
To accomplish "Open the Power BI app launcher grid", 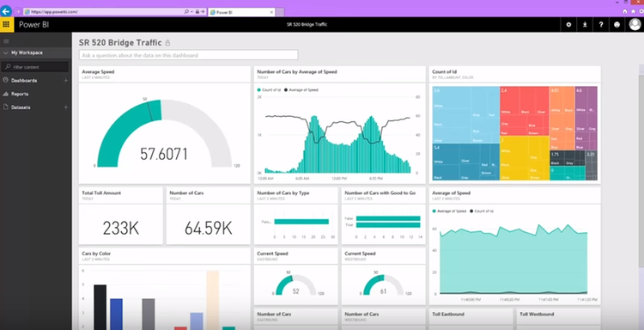I will 6,25.
